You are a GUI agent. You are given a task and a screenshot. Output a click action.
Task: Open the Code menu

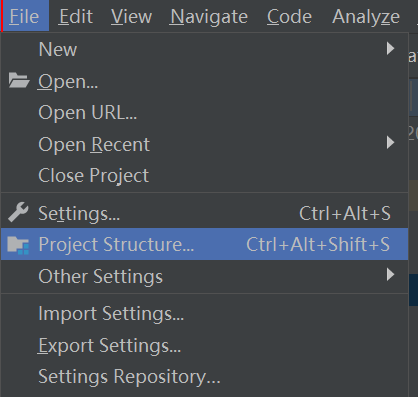pos(289,16)
